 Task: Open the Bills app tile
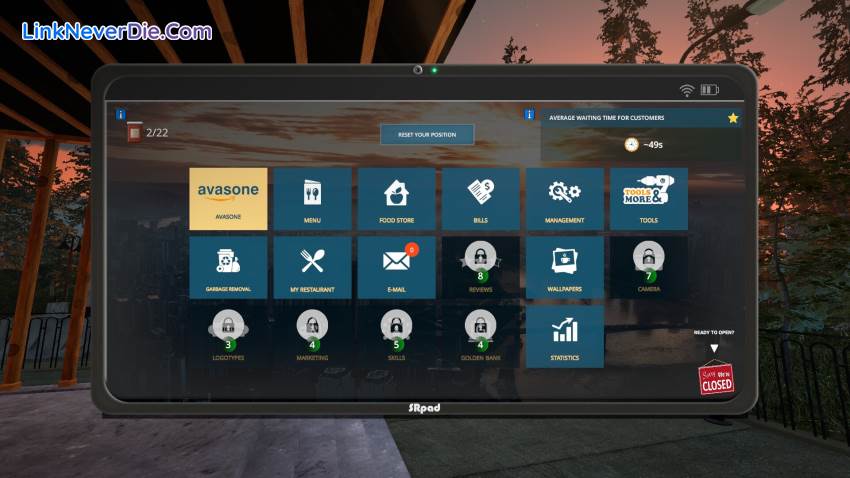pos(480,198)
